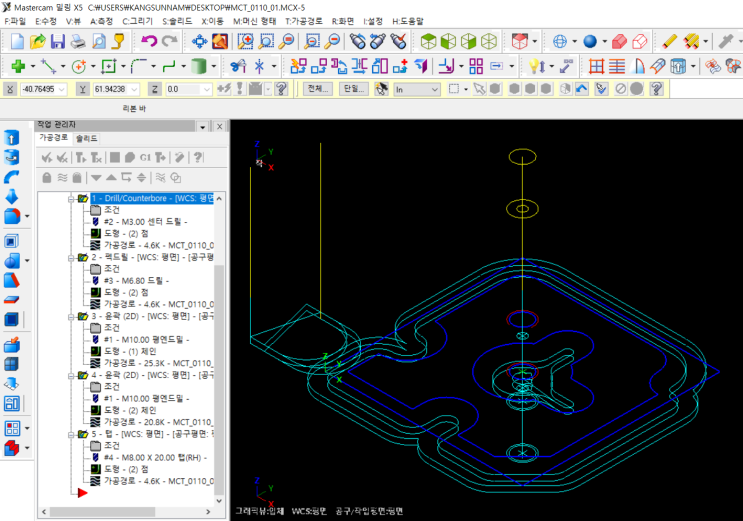
Task: Click the G1 post process icon
Action: click(x=144, y=157)
